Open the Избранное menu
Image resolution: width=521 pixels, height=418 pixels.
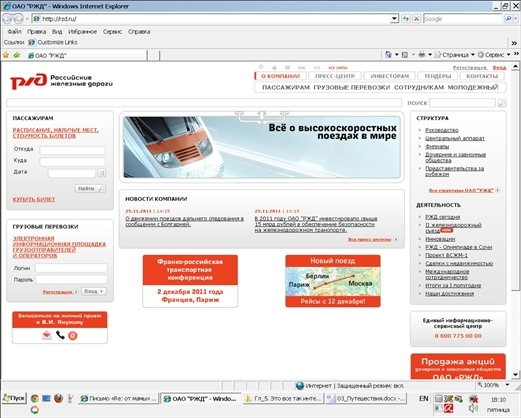tap(82, 32)
